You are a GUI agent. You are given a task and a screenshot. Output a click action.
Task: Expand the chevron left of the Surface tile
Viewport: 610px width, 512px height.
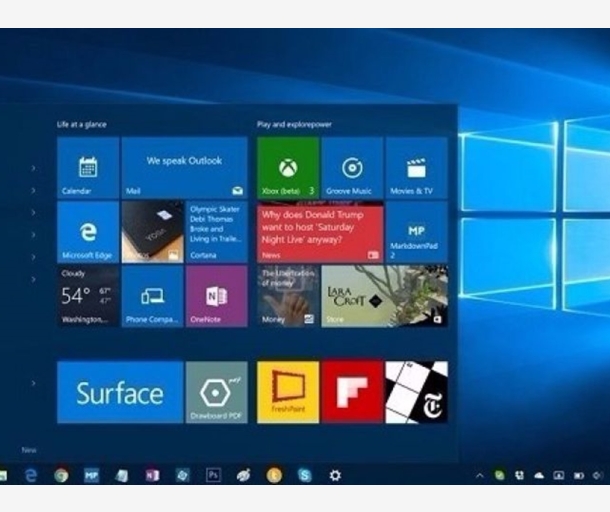point(33,383)
